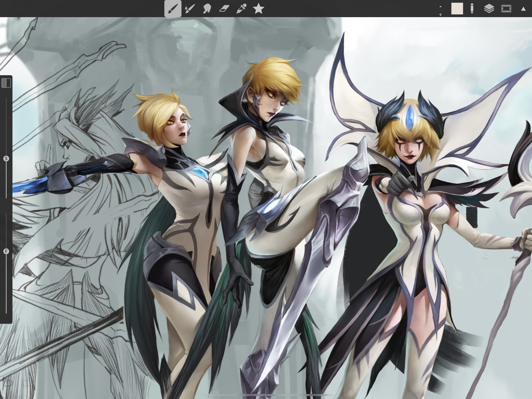The height and width of the screenshot is (399, 532).
Task: Click the S size slider handle
Action: click(x=6, y=159)
